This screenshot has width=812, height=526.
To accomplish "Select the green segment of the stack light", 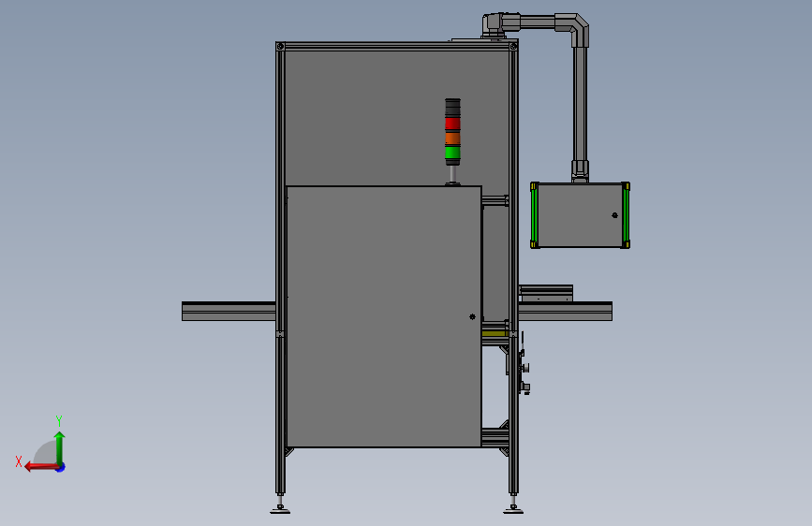I will [x=452, y=153].
